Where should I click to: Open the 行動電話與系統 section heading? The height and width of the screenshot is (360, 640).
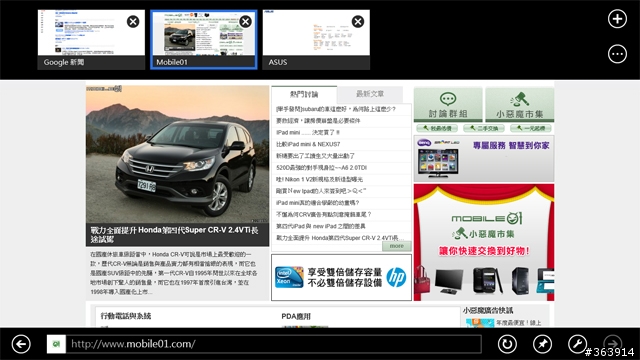pyautogui.click(x=126, y=316)
